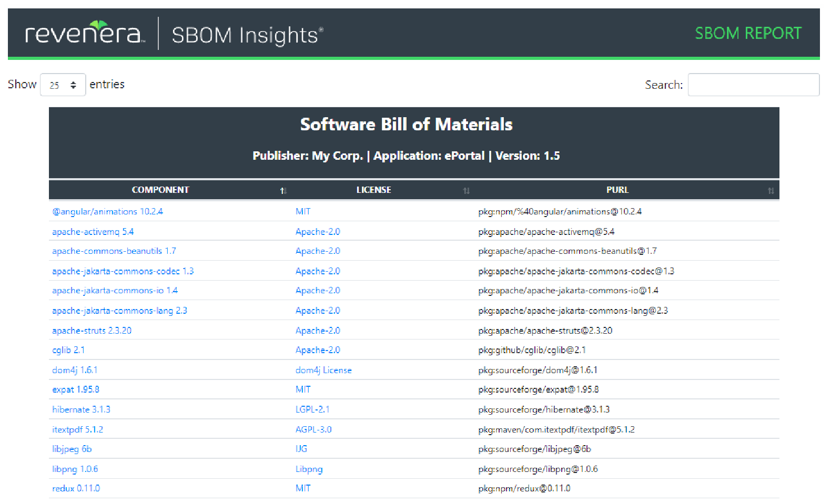Viewport: 831px width, 504px height.
Task: Open Apache-2.0 license link for apache-jakarta-commons-io
Action: click(318, 291)
